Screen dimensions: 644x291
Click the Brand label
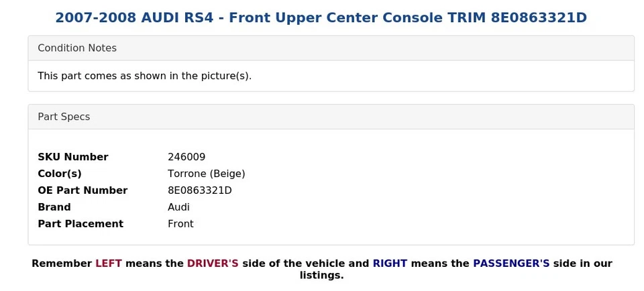54,207
